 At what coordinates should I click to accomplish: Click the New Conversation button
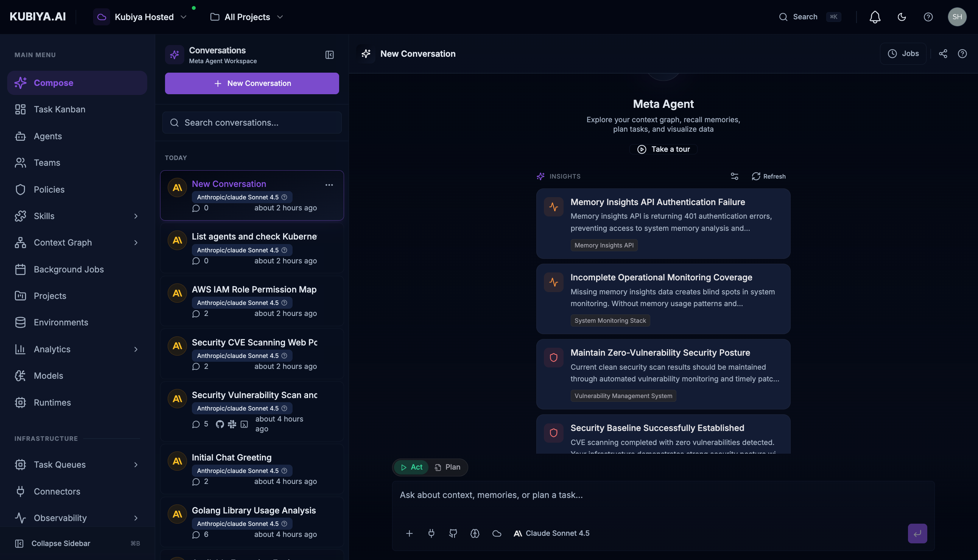[x=252, y=83]
